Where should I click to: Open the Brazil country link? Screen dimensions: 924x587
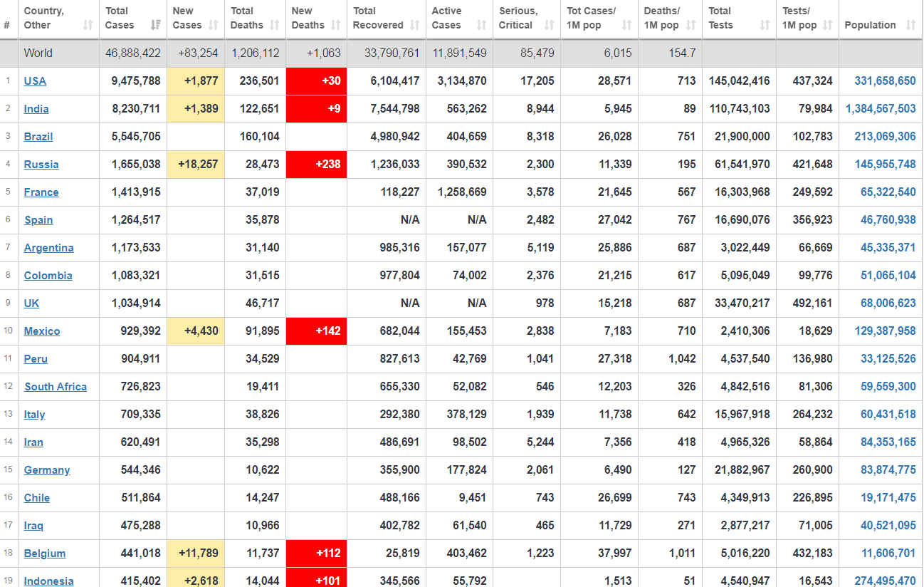(x=38, y=137)
